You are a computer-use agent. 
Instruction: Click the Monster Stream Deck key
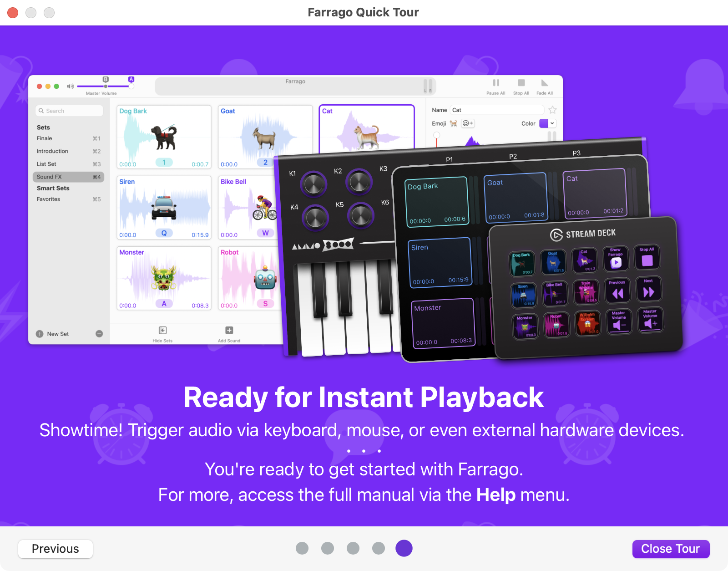click(x=525, y=326)
